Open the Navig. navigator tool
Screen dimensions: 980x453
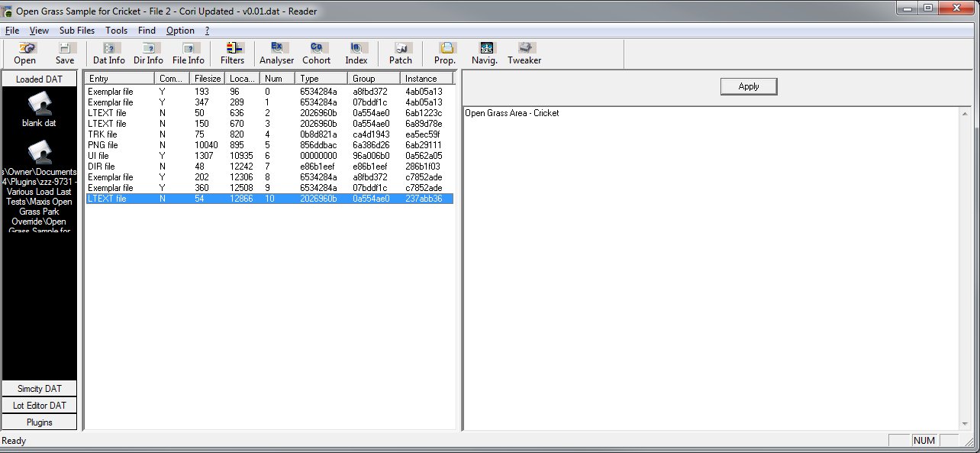click(x=485, y=53)
